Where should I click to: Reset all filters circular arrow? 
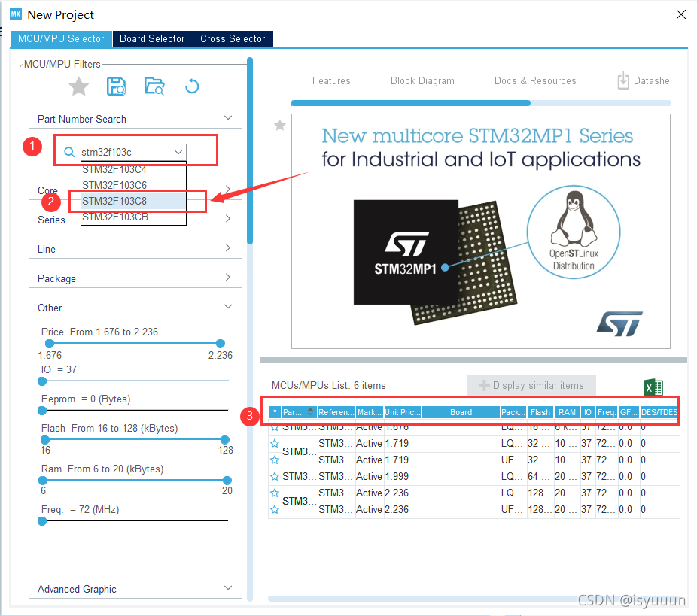tap(192, 86)
